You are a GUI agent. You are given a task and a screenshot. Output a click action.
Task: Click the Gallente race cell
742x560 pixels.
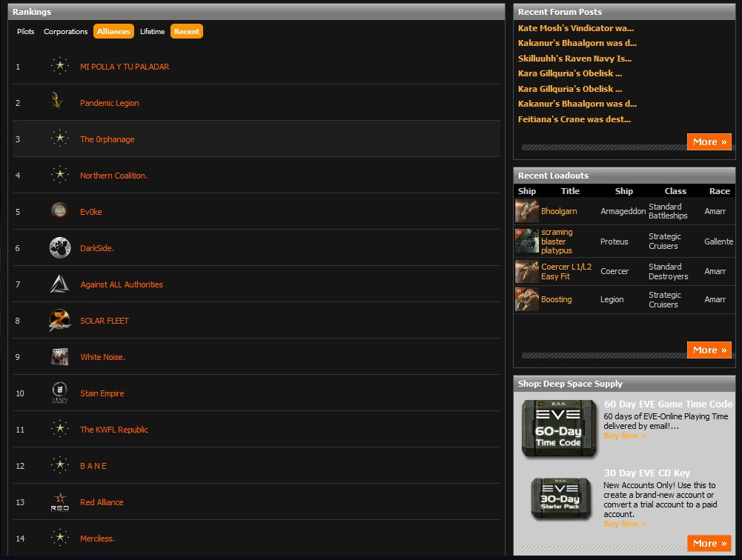[x=718, y=241]
